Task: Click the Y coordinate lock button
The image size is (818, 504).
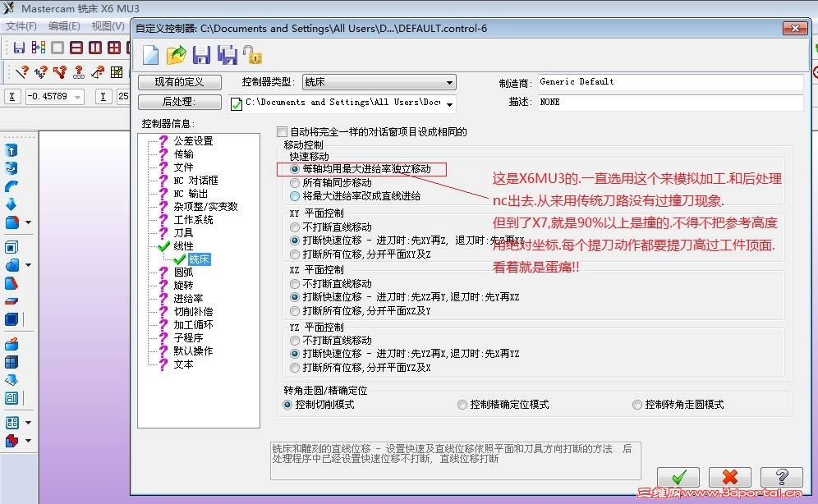Action: pyautogui.click(x=103, y=96)
